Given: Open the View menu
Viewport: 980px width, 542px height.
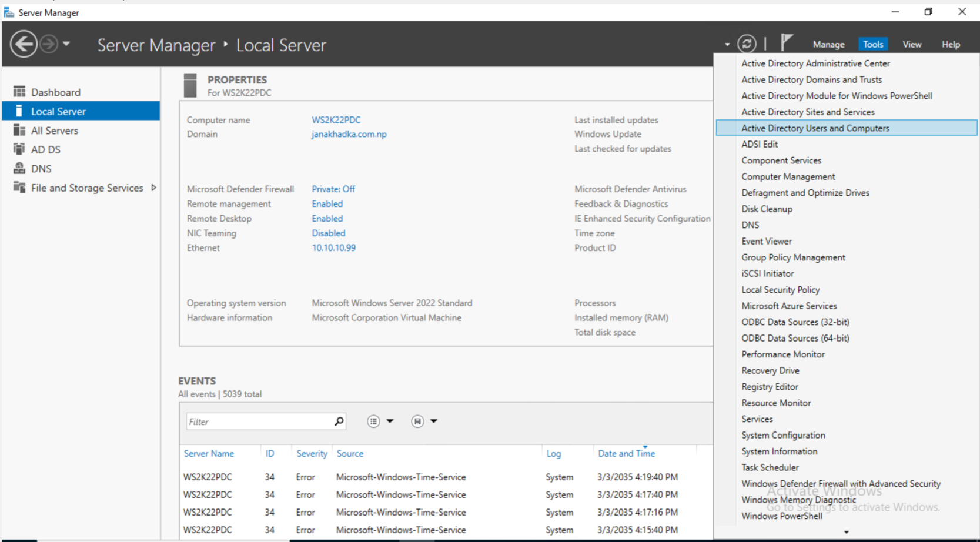Looking at the screenshot, I should [x=912, y=45].
